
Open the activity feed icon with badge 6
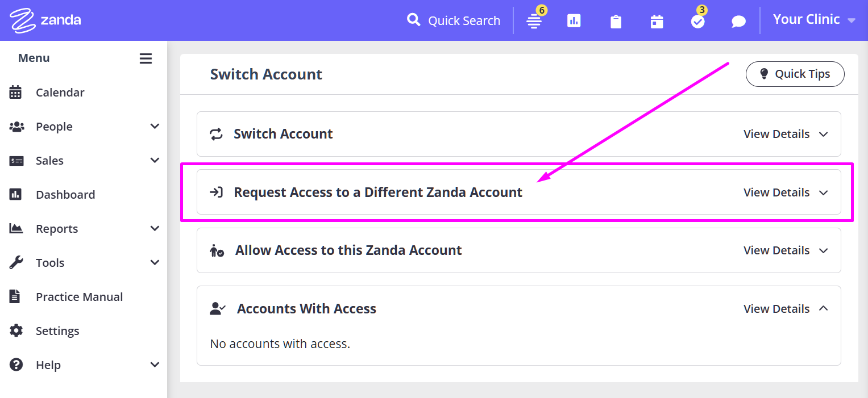pos(534,22)
